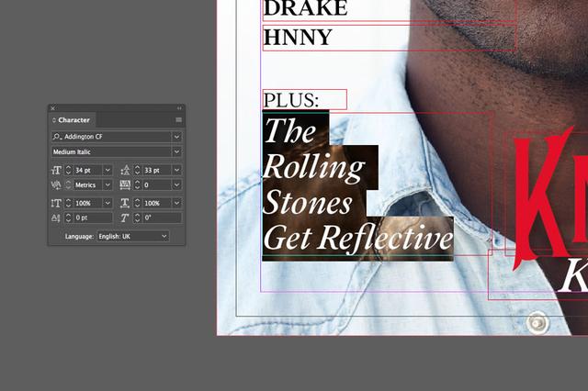Click the skew false italic icon
This screenshot has height=391, width=588.
pos(125,218)
